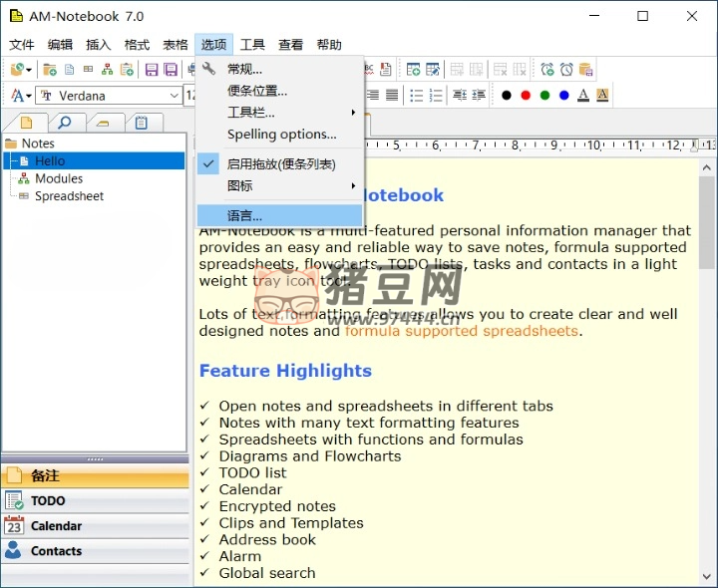Click the editor scrollbar up arrow

coord(707,167)
